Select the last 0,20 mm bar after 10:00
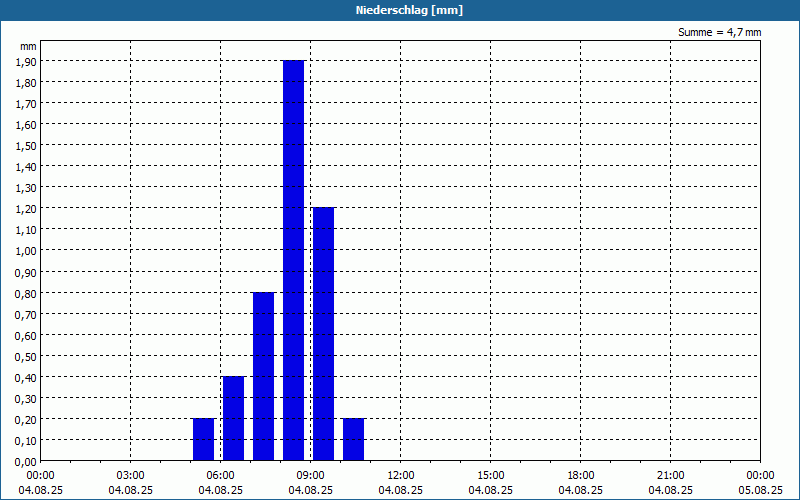This screenshot has height=500, width=800. tap(354, 439)
